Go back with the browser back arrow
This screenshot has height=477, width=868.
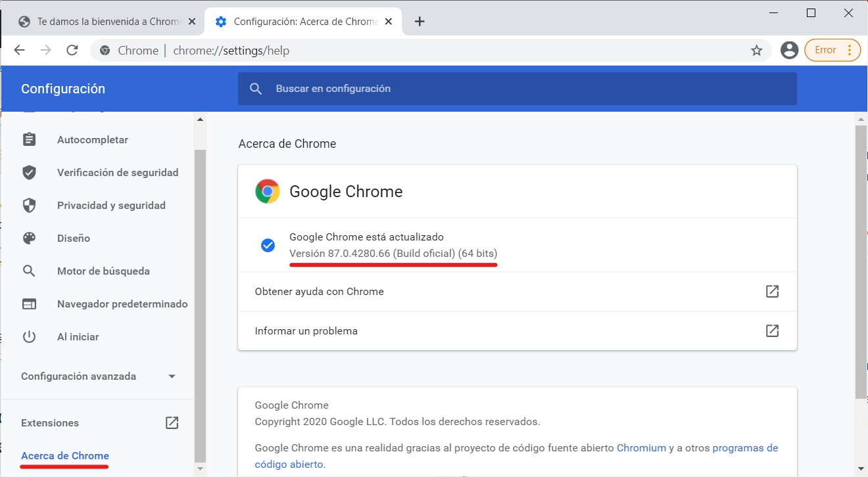(20, 50)
